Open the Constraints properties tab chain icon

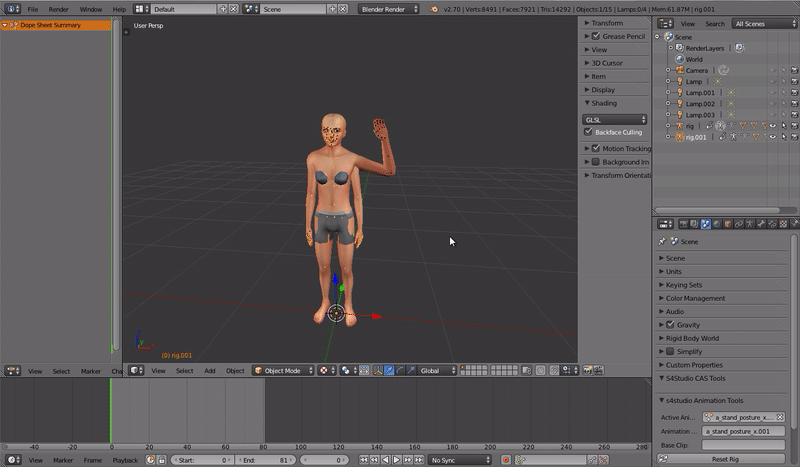pos(739,224)
